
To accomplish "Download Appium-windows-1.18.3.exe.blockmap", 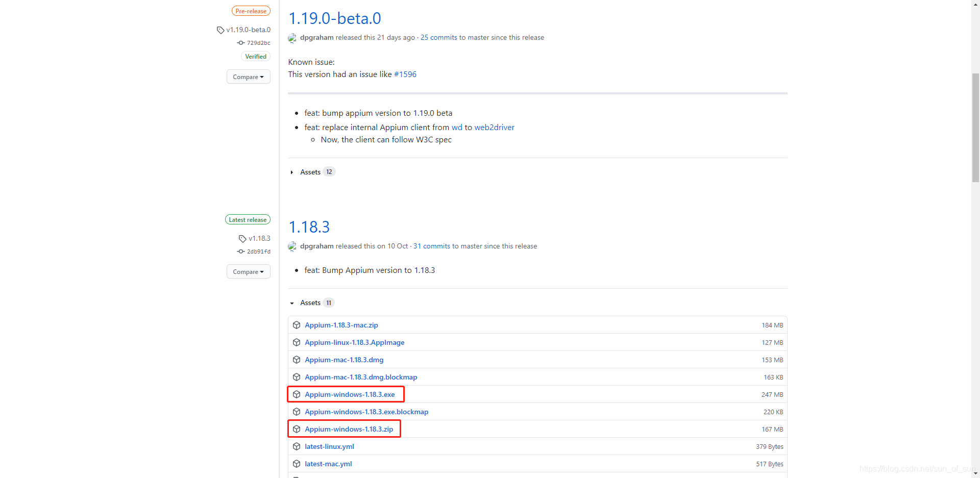I will coord(366,412).
